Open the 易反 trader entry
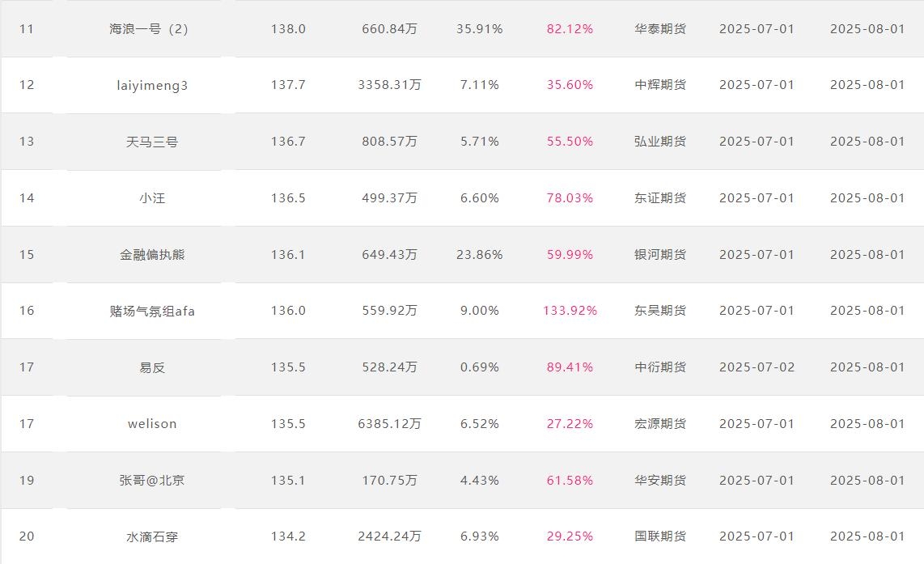The width and height of the screenshot is (924, 564). (x=152, y=367)
